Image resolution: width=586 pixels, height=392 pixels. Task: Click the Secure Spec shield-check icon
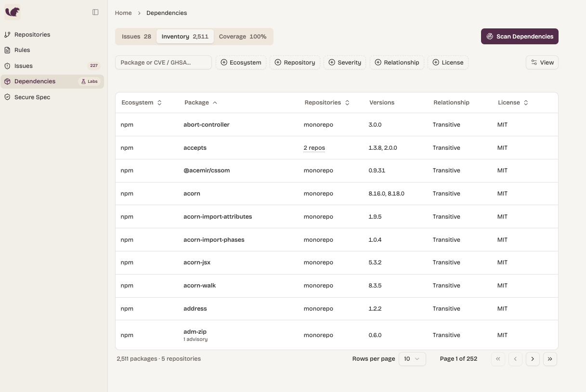7,97
